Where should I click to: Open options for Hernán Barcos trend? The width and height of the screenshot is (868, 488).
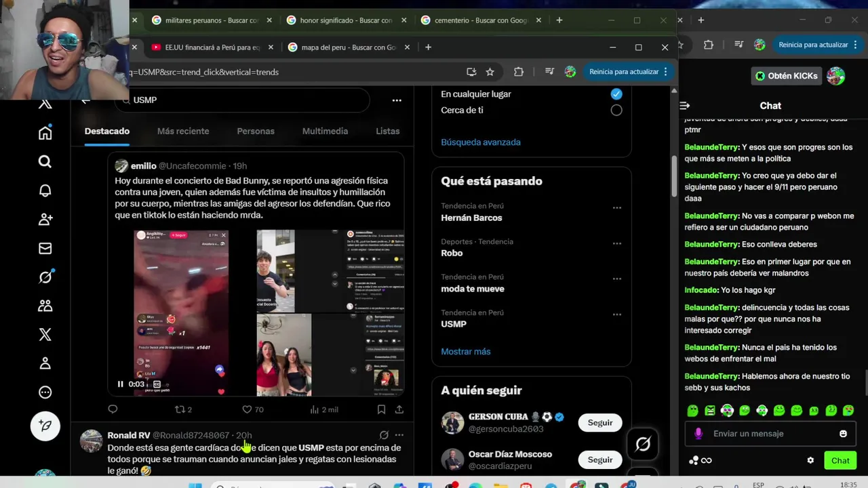click(616, 208)
